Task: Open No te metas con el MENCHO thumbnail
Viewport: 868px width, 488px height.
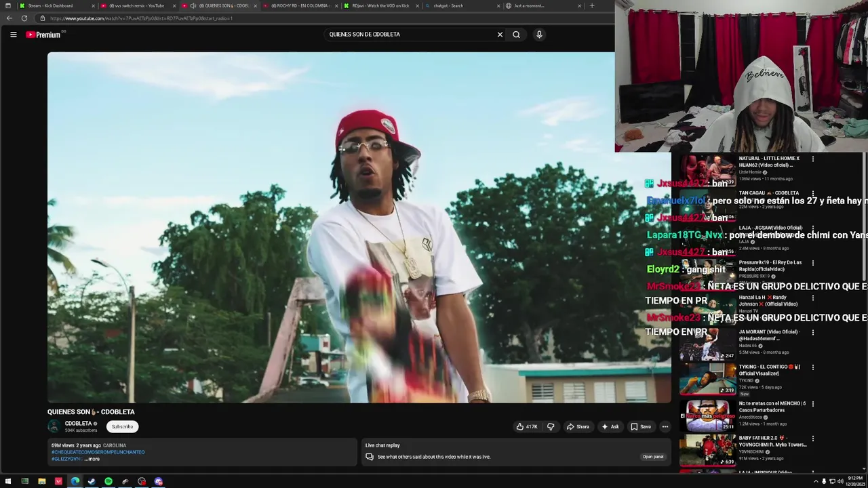Action: 707,415
